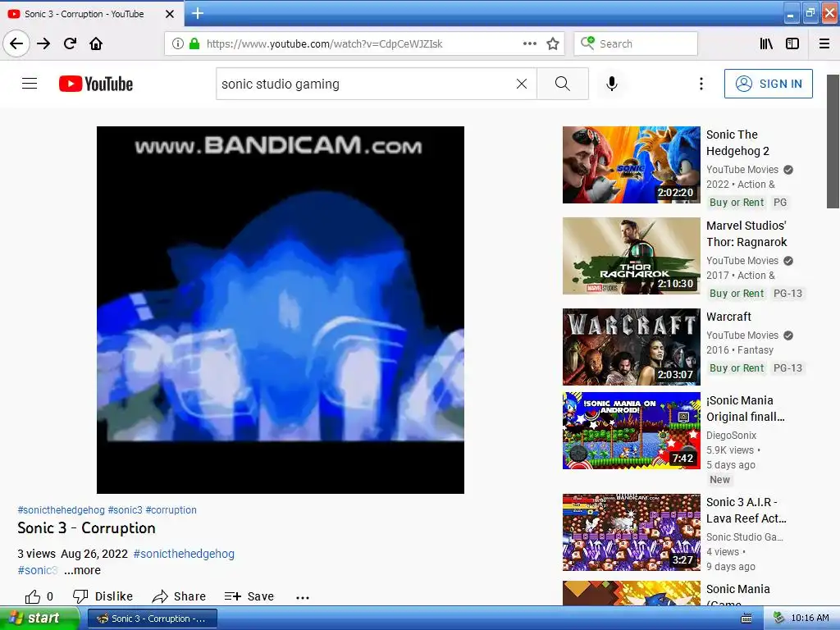Image resolution: width=840 pixels, height=630 pixels.
Task: Visit the DiegoSonix channel
Action: (731, 436)
